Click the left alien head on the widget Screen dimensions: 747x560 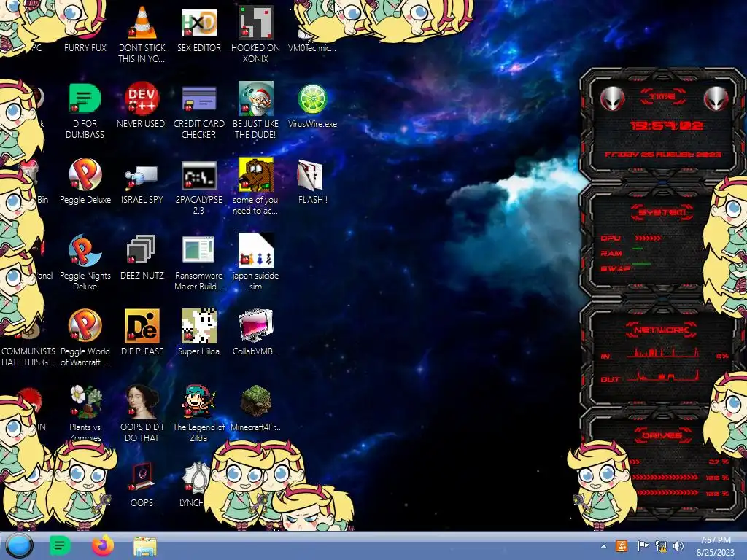pos(612,99)
